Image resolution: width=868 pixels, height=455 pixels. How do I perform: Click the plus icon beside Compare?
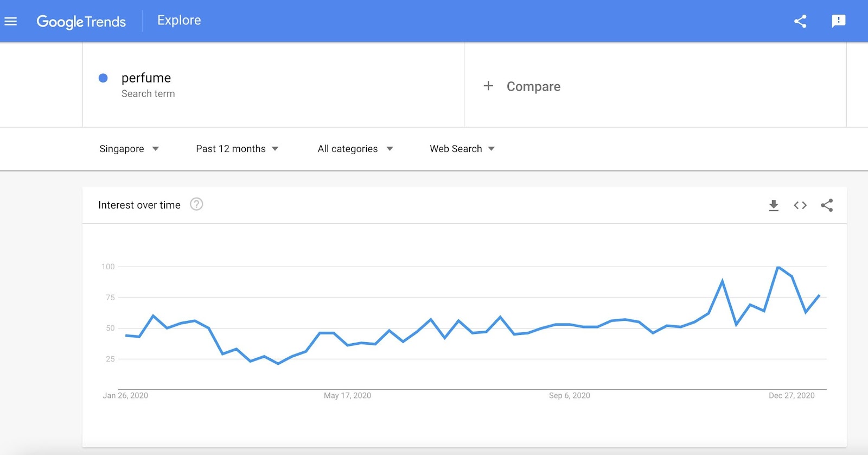click(x=488, y=86)
